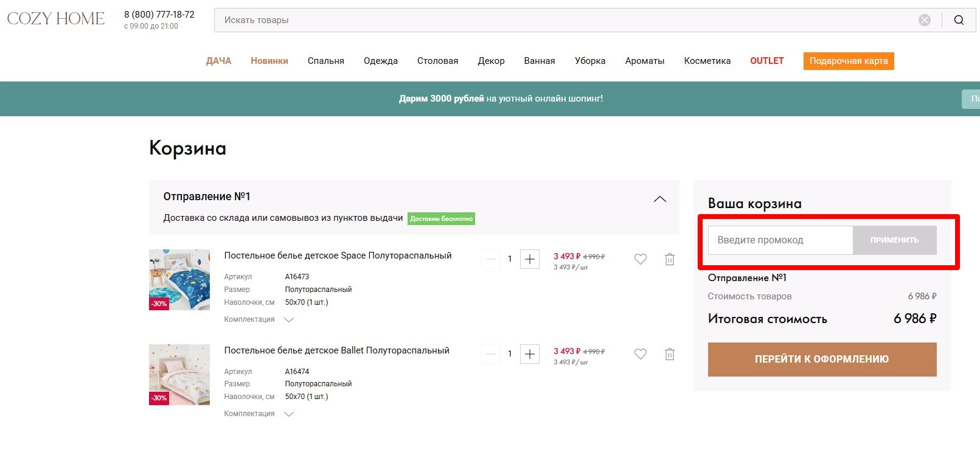Viewport: 980px width, 466px height.
Task: Add Space bedding set to favorites
Action: (x=641, y=259)
